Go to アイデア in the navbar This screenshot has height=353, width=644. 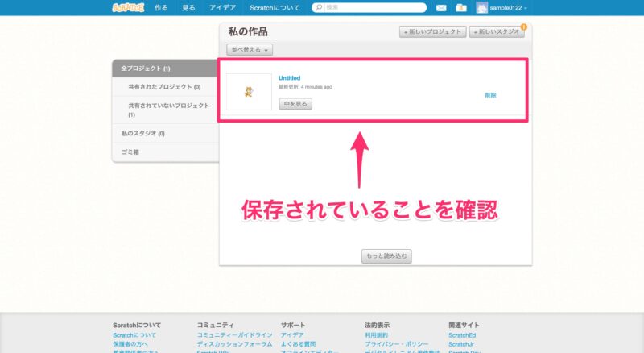point(222,8)
